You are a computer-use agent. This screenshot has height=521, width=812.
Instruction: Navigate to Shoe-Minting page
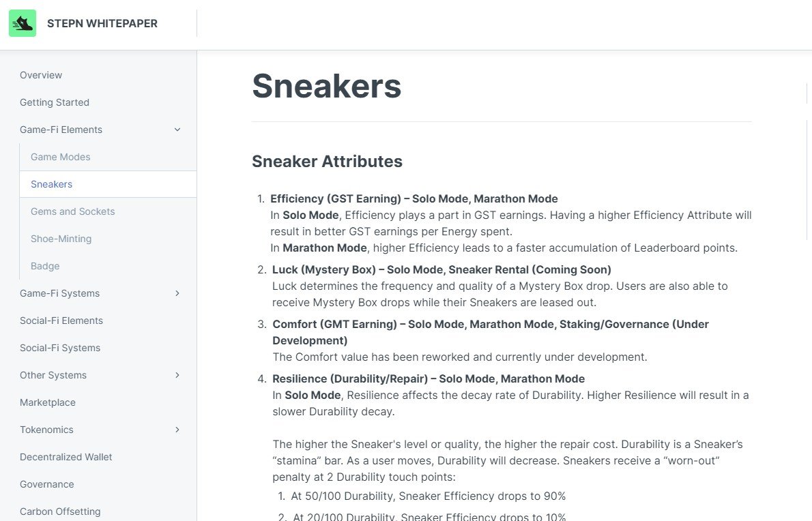pyautogui.click(x=61, y=239)
